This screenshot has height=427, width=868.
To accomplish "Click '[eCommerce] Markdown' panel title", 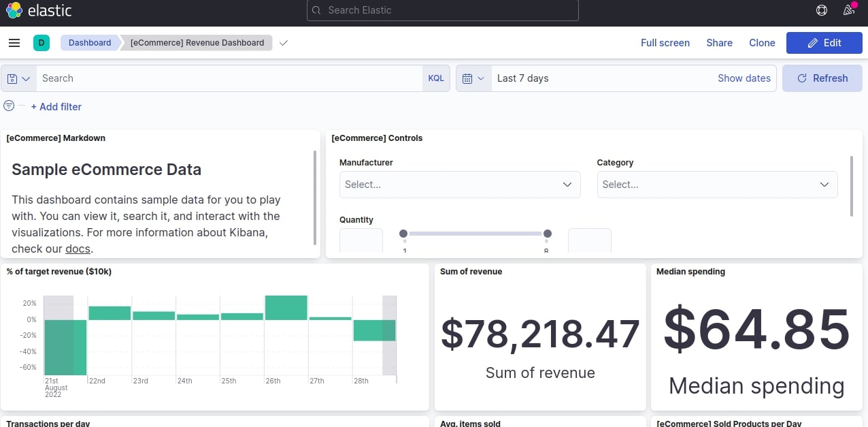I will pos(56,138).
